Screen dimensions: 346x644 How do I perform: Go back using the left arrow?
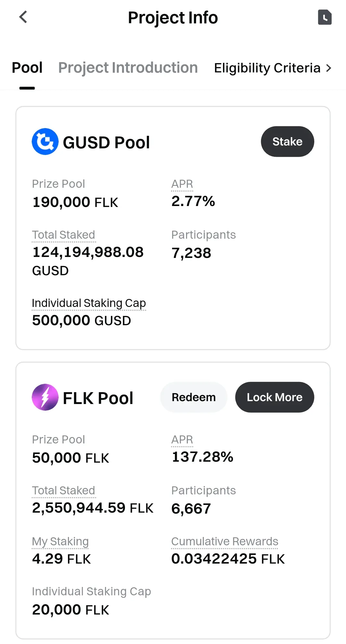pyautogui.click(x=23, y=17)
